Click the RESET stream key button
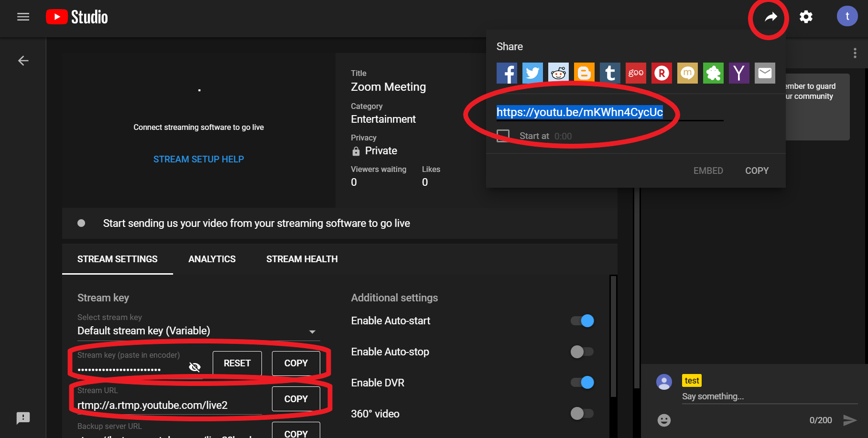 pyautogui.click(x=237, y=363)
